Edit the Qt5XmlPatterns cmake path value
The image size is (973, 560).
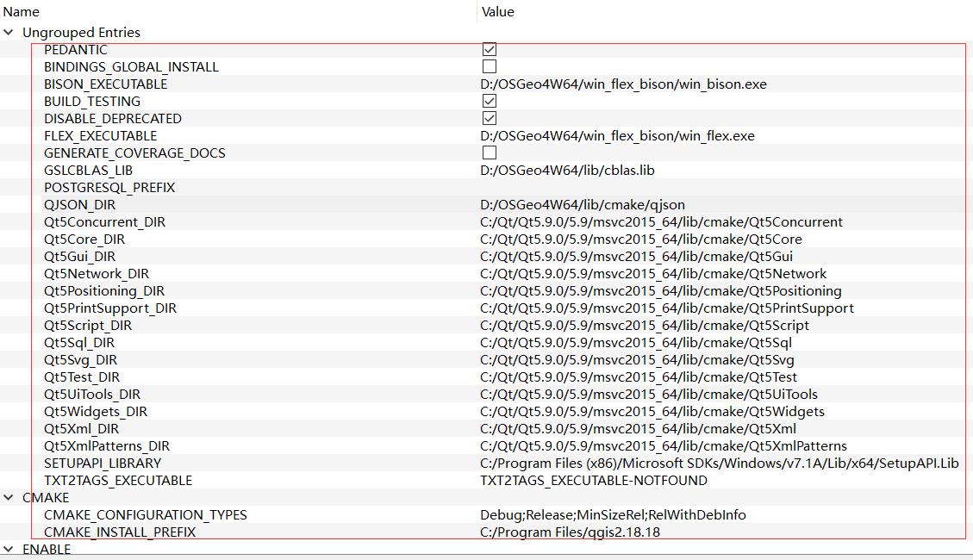tap(664, 446)
